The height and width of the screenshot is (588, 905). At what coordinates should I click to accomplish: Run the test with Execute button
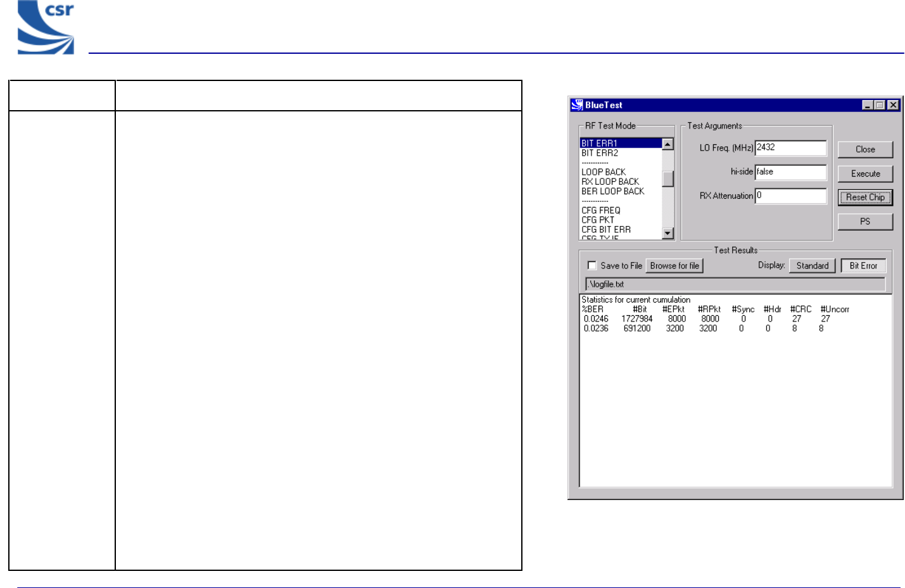865,173
